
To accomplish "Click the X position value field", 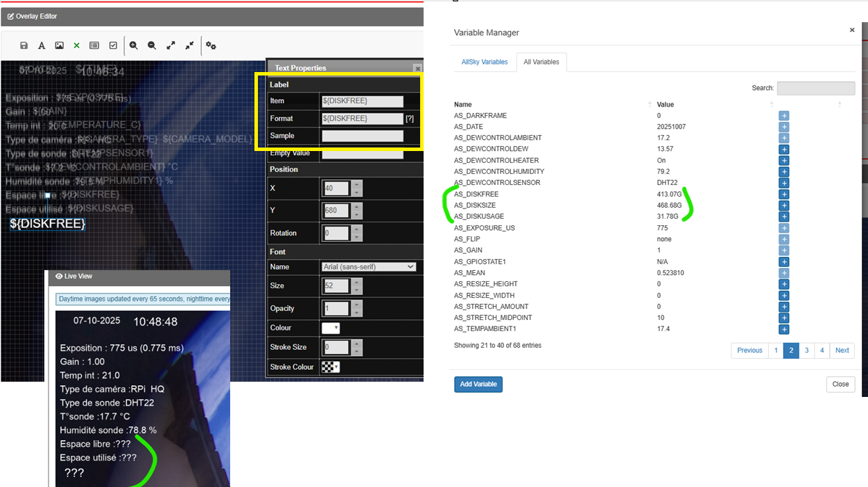I will (336, 188).
